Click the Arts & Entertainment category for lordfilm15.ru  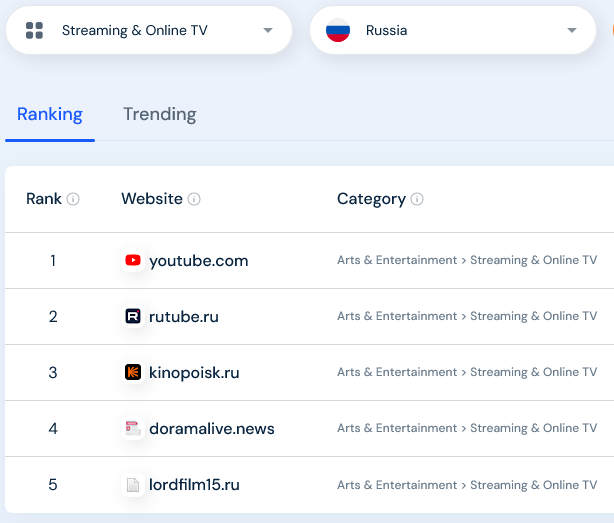coord(397,485)
